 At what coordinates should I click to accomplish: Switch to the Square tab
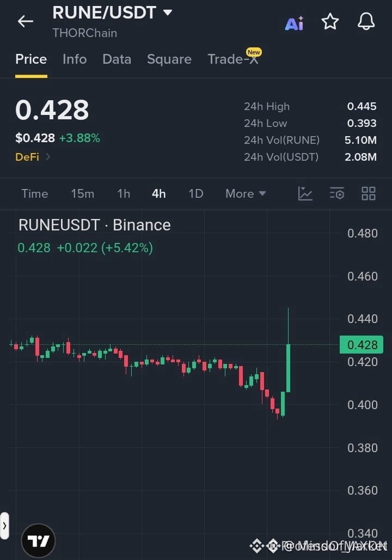point(169,59)
